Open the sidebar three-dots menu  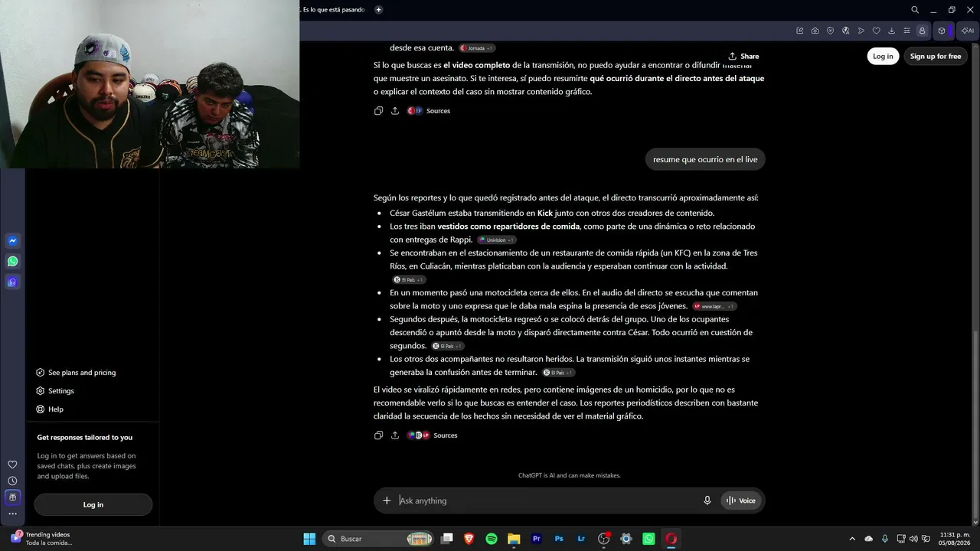coord(12,514)
